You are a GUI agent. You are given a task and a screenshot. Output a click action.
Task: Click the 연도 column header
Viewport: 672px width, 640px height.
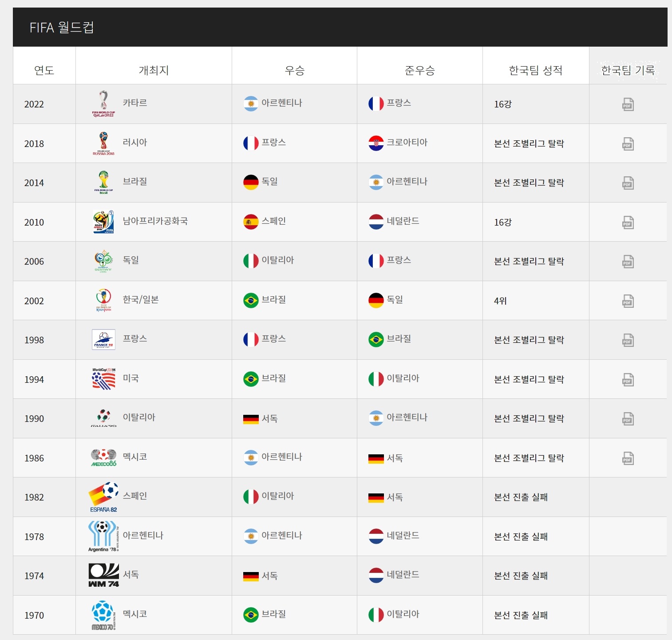(x=44, y=70)
